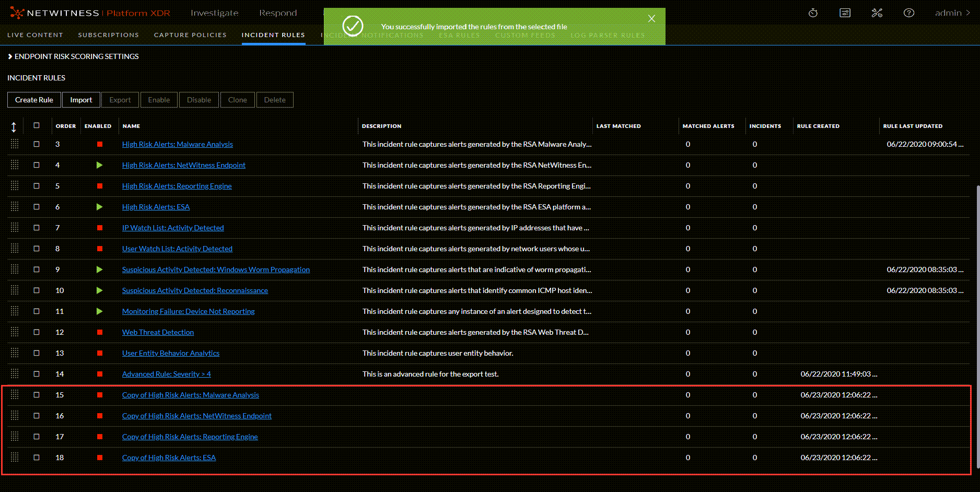Image resolution: width=980 pixels, height=492 pixels.
Task: Open the jobs stopwatch icon in header
Action: (812, 13)
